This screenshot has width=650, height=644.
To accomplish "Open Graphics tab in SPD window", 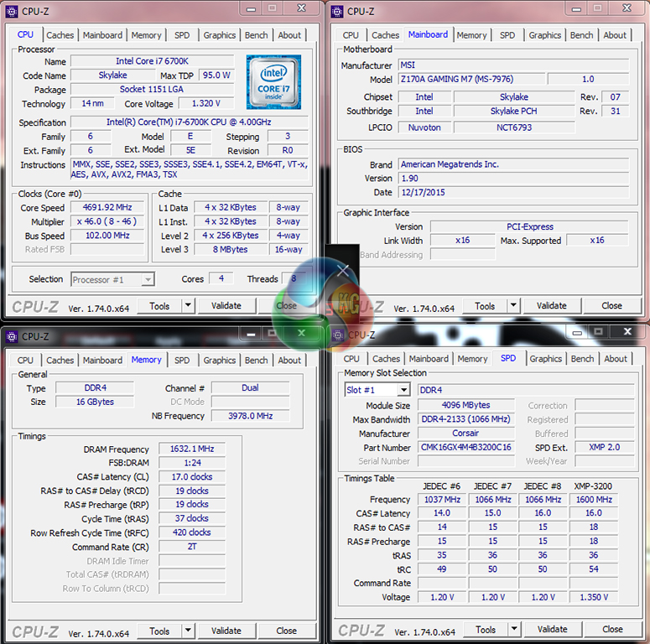I will 545,359.
